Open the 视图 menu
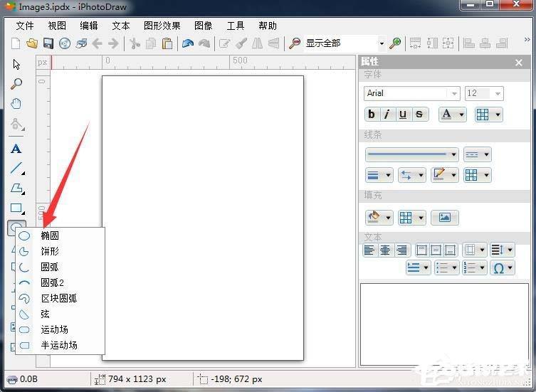This screenshot has height=392, width=536. pos(57,26)
